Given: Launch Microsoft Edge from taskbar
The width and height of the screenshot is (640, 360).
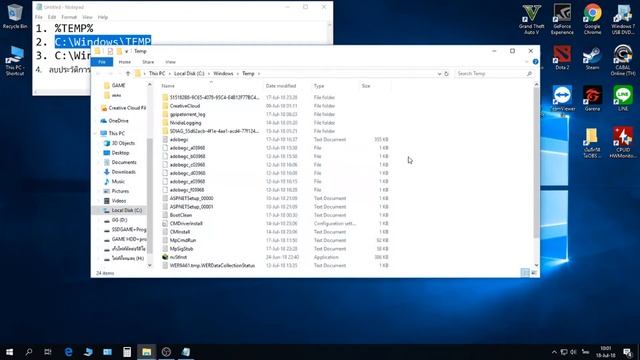Looking at the screenshot, I should point(69,352).
